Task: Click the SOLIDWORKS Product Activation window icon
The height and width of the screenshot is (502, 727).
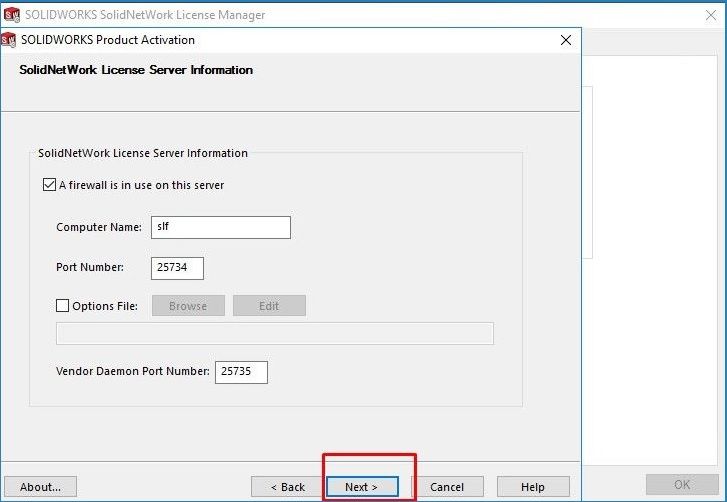Action: point(9,40)
